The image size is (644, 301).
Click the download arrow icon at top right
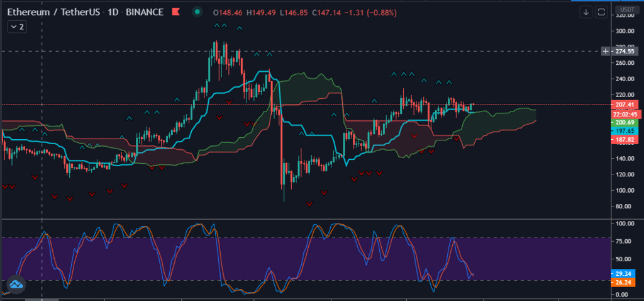[586, 12]
